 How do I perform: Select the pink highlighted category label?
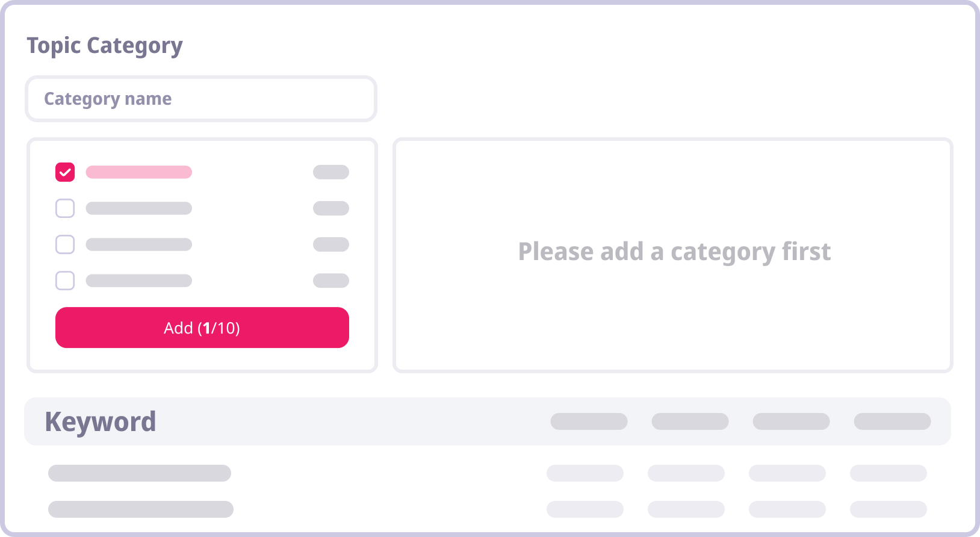tap(139, 172)
